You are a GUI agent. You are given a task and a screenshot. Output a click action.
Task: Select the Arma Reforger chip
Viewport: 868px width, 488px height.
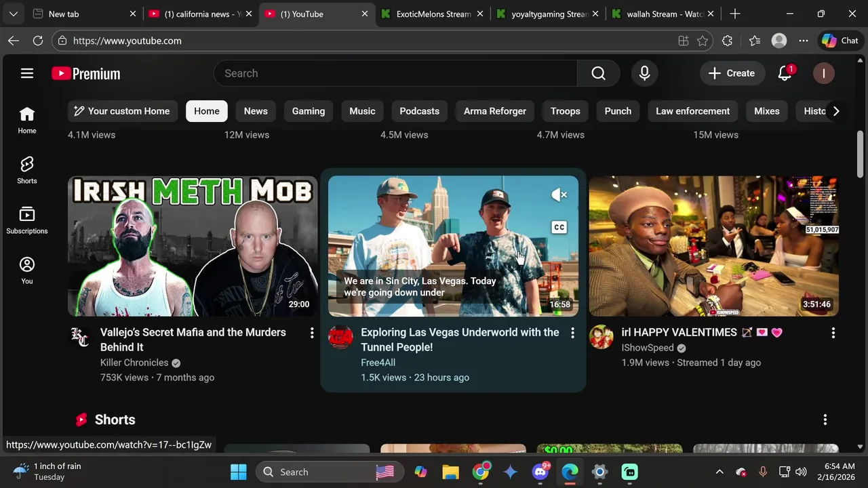point(495,111)
